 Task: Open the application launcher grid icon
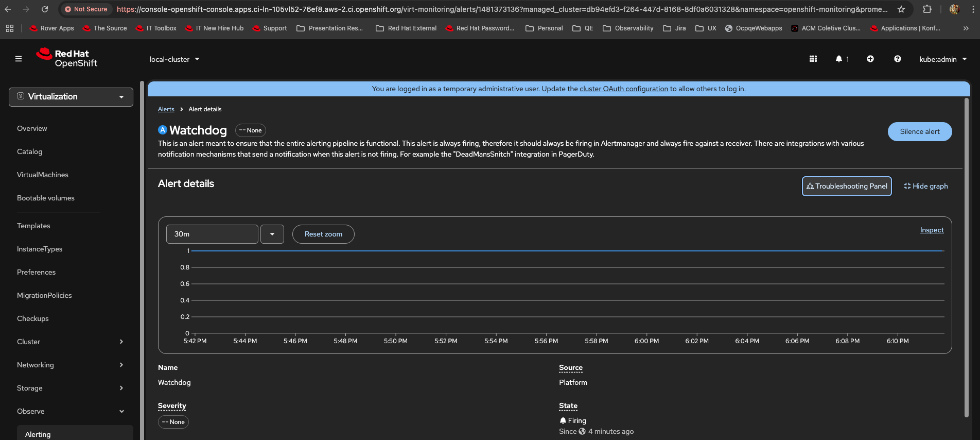click(x=813, y=59)
